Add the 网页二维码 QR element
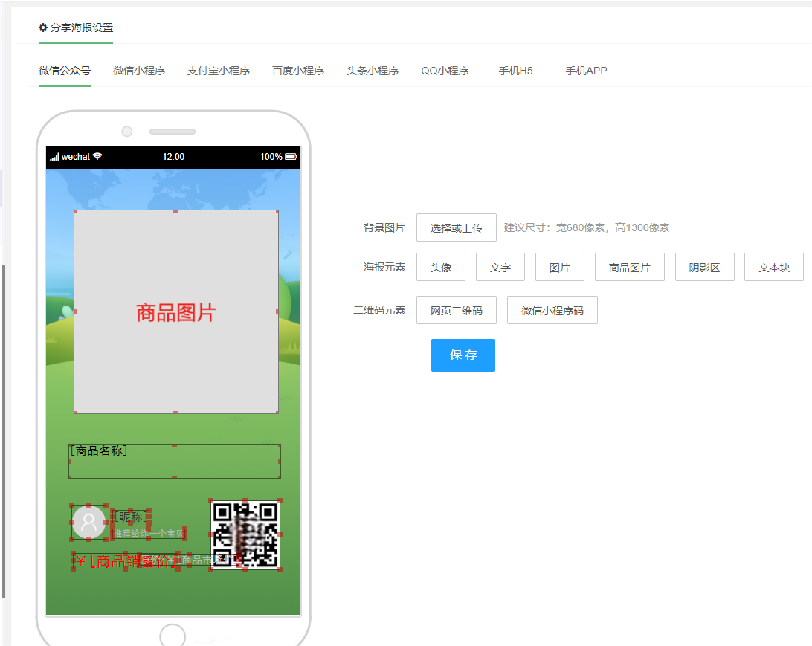Image resolution: width=812 pixels, height=646 pixels. click(x=457, y=311)
